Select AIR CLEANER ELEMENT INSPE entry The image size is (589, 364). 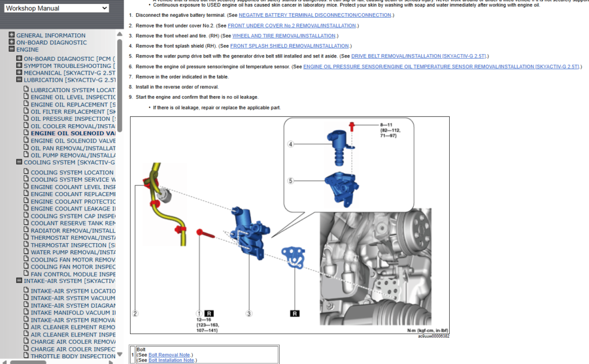[73, 335]
